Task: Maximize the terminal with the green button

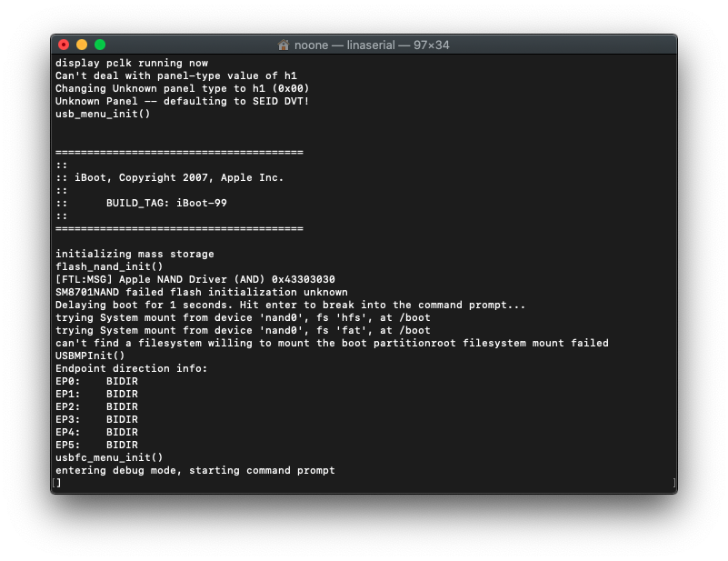Action: 100,45
